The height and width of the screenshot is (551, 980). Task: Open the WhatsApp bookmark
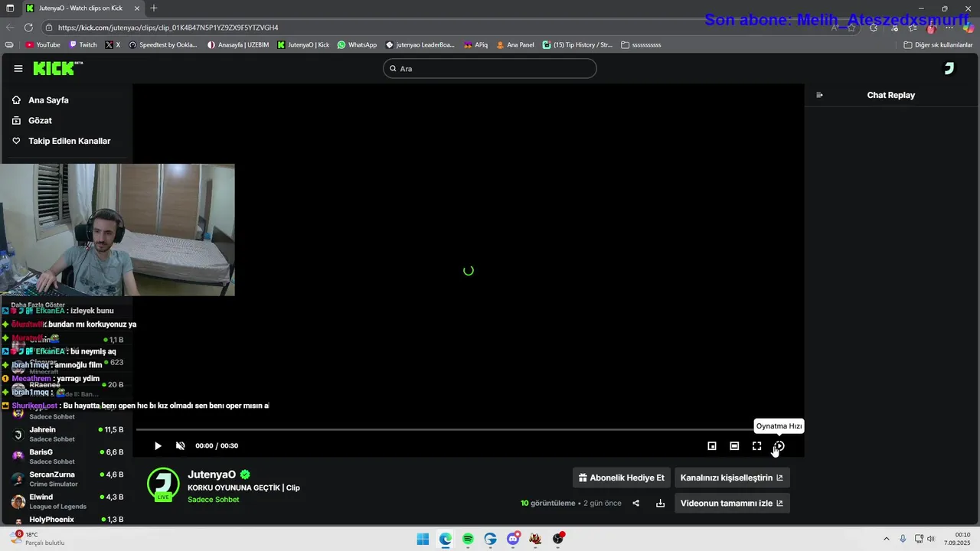[358, 45]
